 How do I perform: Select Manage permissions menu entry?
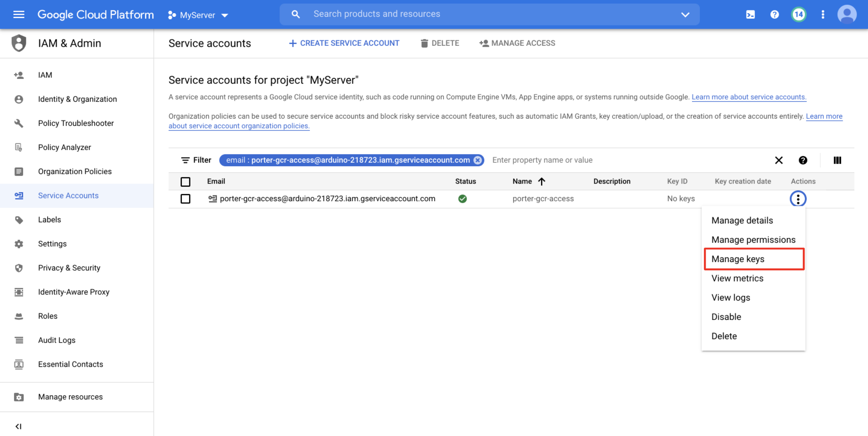pyautogui.click(x=754, y=240)
